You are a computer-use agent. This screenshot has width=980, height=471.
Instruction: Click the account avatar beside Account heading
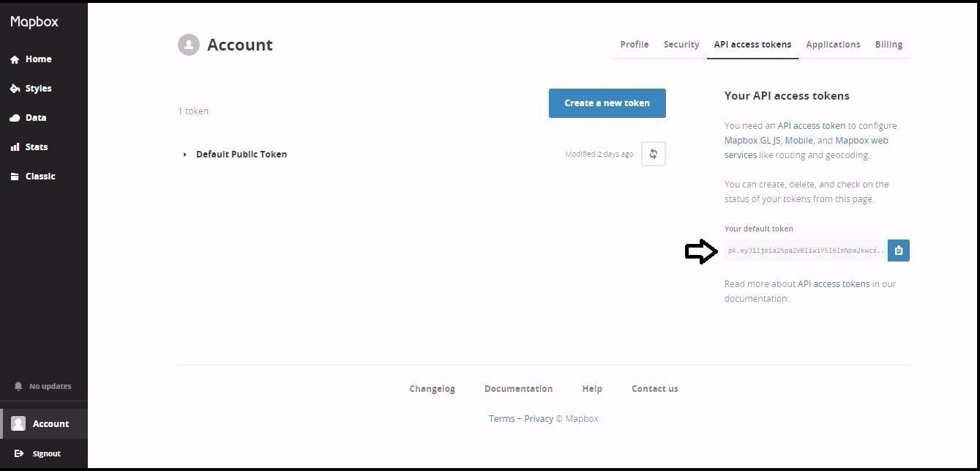tap(189, 45)
